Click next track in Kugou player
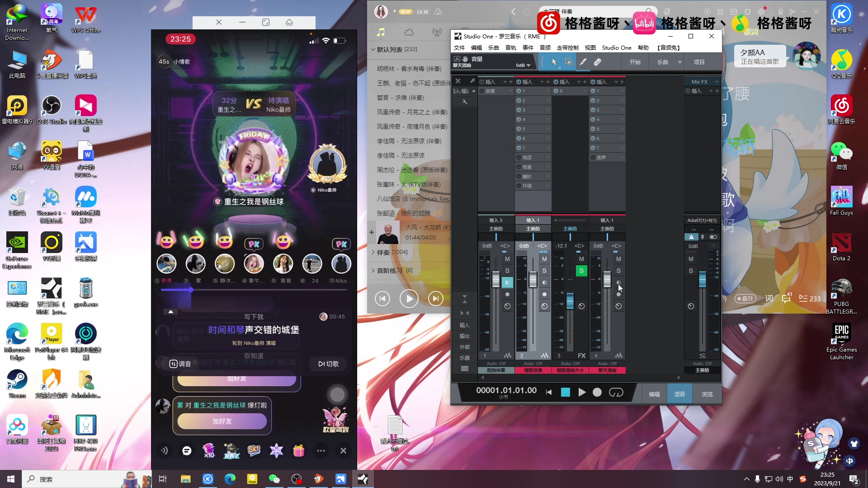 tap(436, 299)
